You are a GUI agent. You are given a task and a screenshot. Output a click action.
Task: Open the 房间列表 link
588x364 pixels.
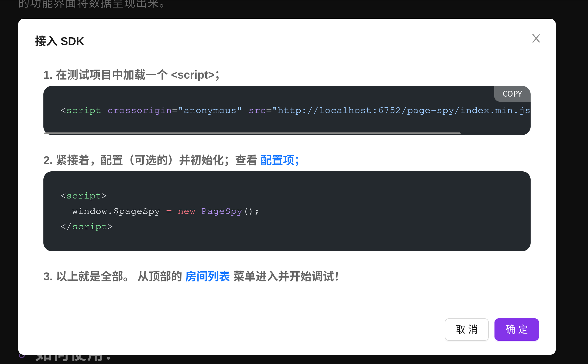[x=207, y=276]
